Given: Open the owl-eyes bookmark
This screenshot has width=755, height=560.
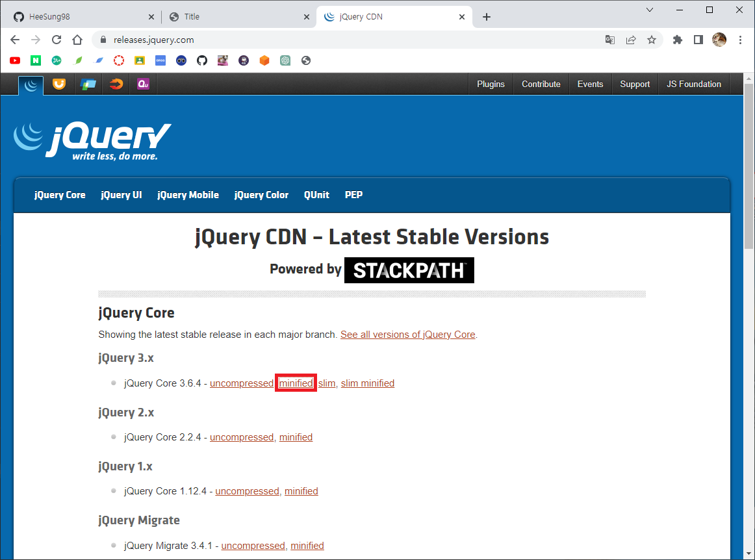Looking at the screenshot, I should tap(181, 60).
